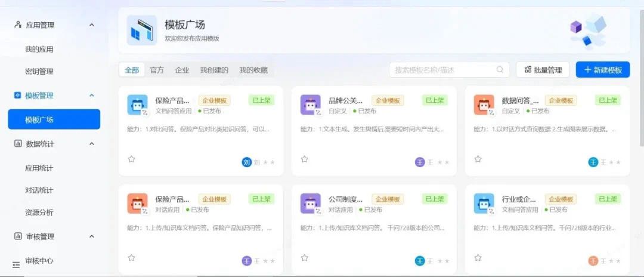
Task: Favorite the 品牌公关 template with star
Action: 305,159
